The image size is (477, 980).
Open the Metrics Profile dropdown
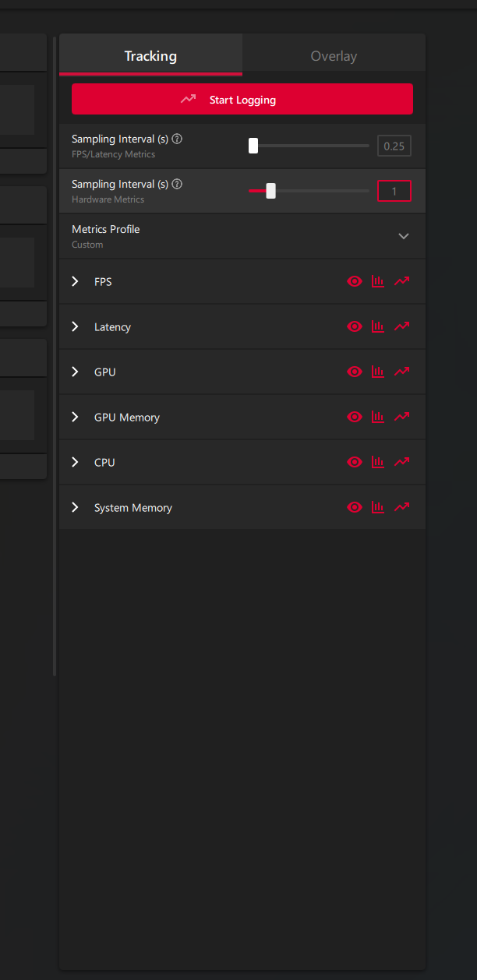(x=403, y=236)
